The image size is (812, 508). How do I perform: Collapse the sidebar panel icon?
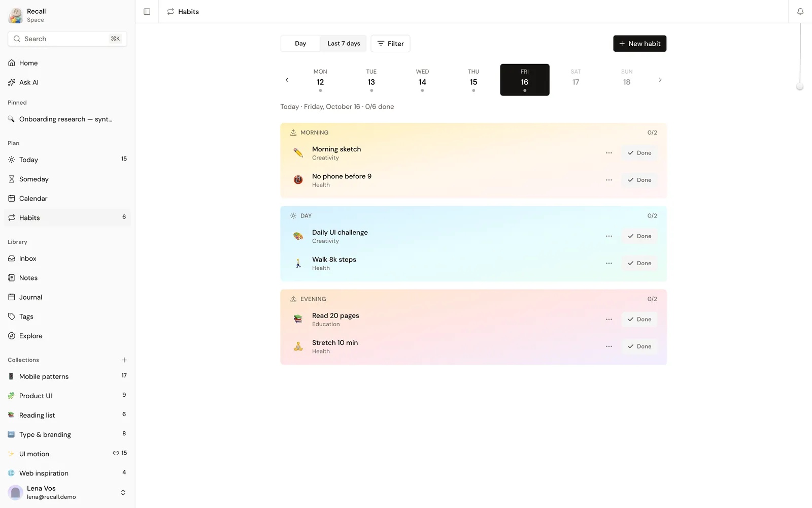(x=147, y=12)
